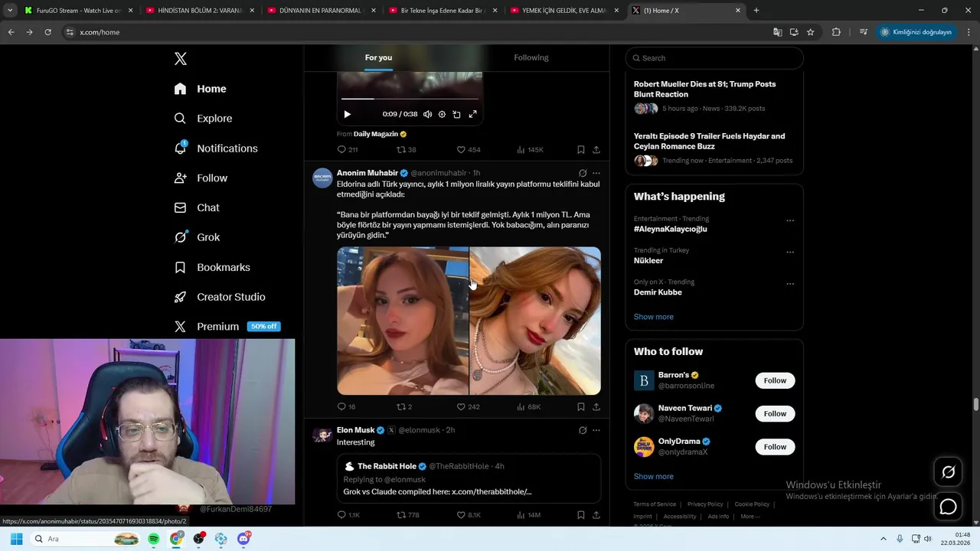Like the Daily Magazin post (454)
Screen dimensions: 980x551
click(469, 150)
